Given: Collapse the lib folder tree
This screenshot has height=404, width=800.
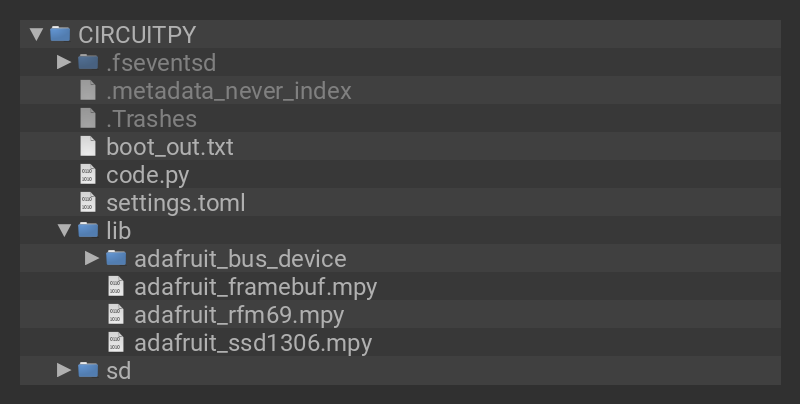Looking at the screenshot, I should (x=64, y=231).
